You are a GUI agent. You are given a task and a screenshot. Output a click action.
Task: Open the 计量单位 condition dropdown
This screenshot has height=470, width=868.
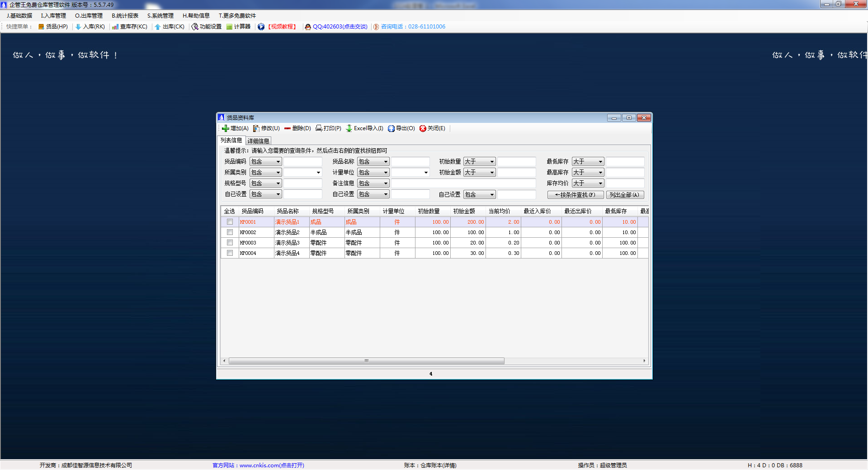click(373, 172)
